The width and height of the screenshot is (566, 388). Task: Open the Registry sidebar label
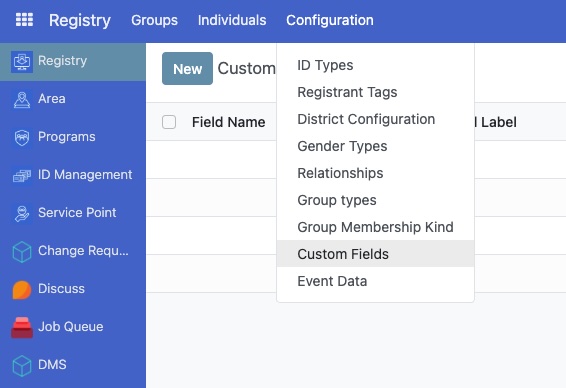click(x=62, y=61)
